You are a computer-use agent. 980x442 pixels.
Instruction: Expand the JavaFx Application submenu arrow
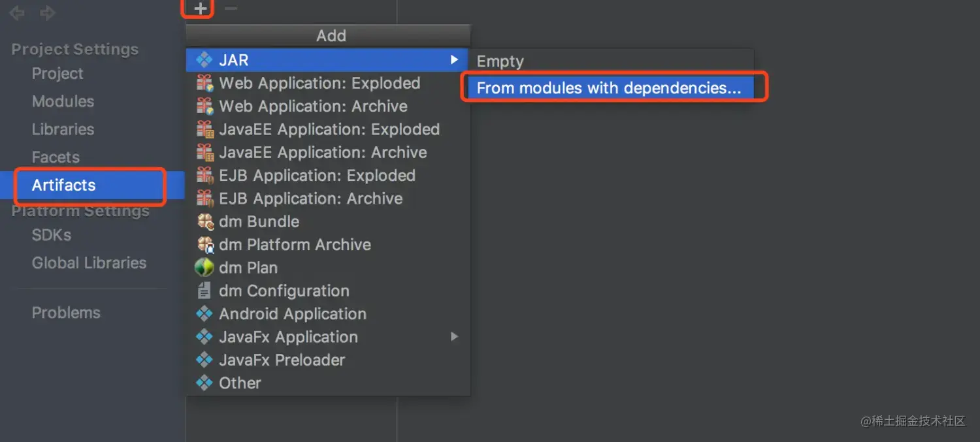(454, 337)
